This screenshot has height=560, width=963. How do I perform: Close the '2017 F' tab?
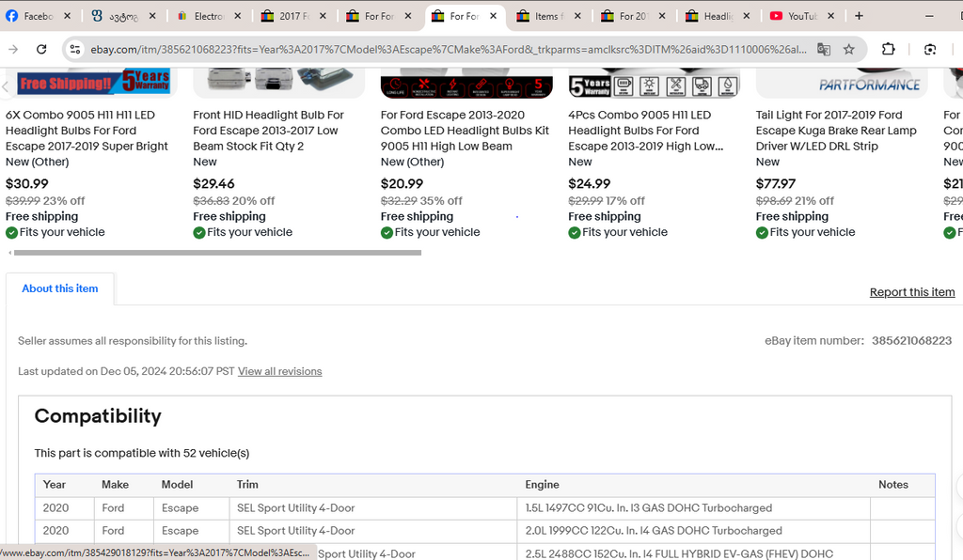click(324, 16)
